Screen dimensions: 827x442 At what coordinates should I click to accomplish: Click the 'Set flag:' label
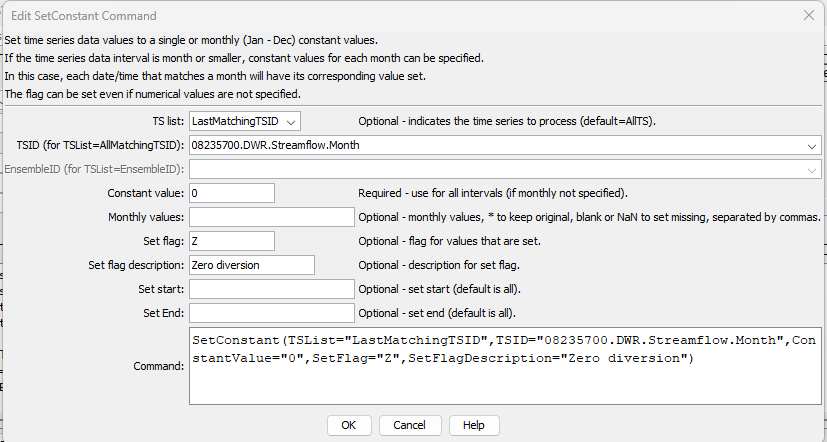pos(164,241)
